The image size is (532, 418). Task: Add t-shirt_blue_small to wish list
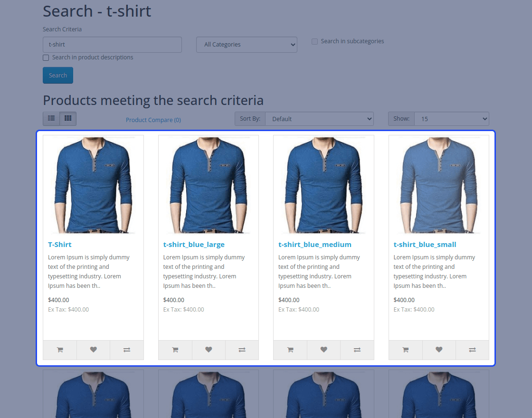point(439,350)
